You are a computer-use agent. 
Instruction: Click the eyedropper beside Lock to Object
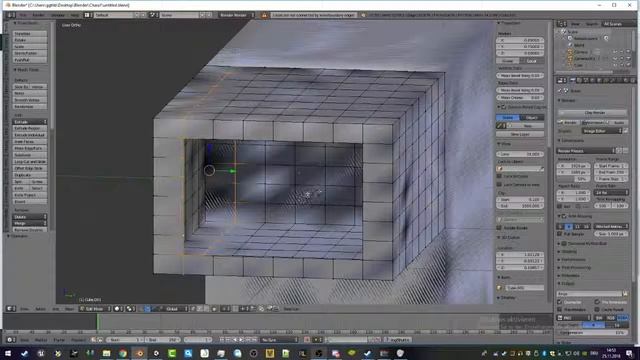click(542, 169)
